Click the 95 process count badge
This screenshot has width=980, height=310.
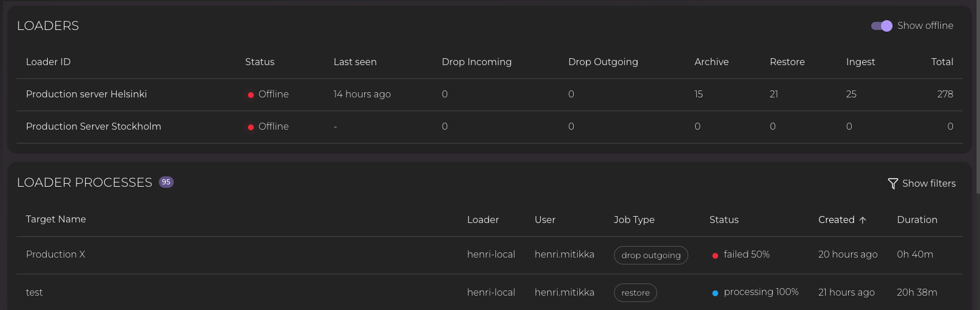(x=166, y=182)
